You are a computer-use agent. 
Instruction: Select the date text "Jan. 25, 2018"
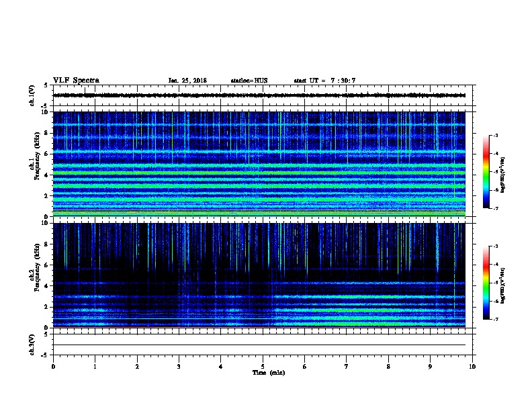pos(187,81)
